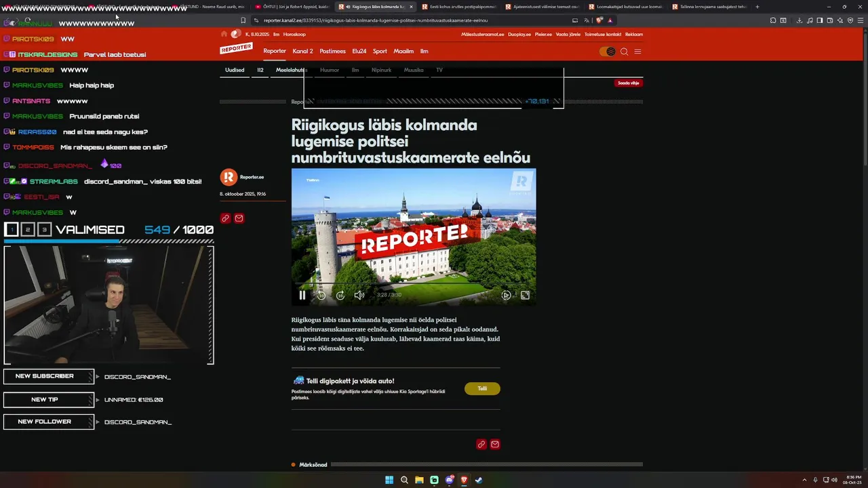Click the Reporter.ee author avatar
The image size is (868, 488).
pyautogui.click(x=229, y=177)
